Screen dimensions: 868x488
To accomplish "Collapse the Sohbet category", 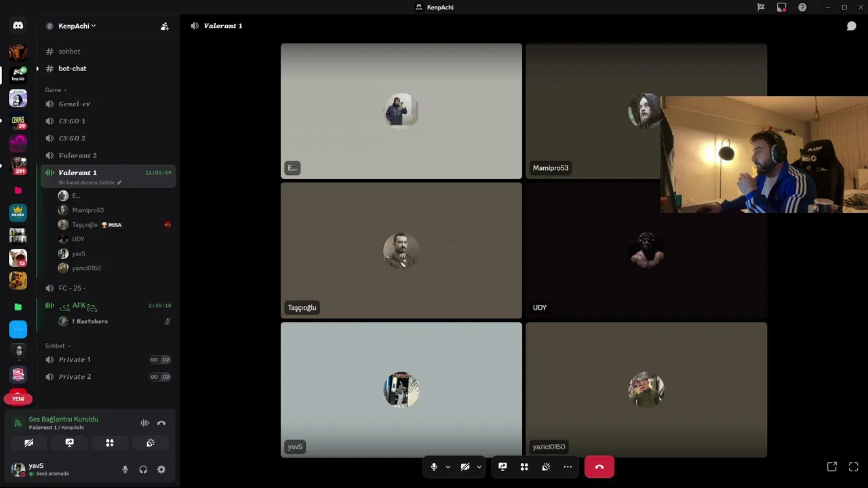I will [x=58, y=346].
